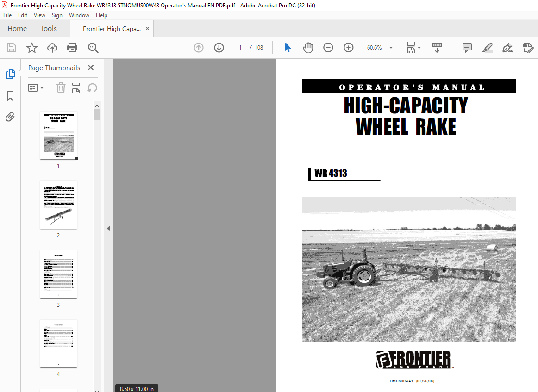This screenshot has height=392, width=538.
Task: Click the current page number field
Action: [x=240, y=48]
